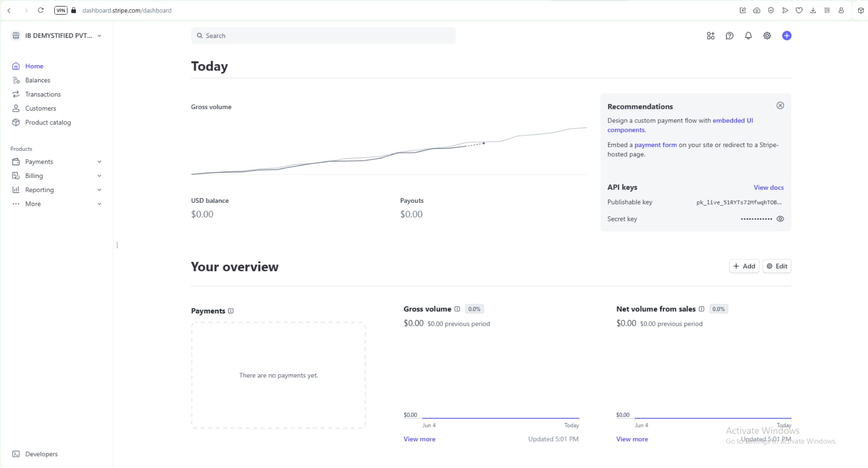Copy the publishable key value
This screenshot has height=468, width=868.
click(738, 203)
